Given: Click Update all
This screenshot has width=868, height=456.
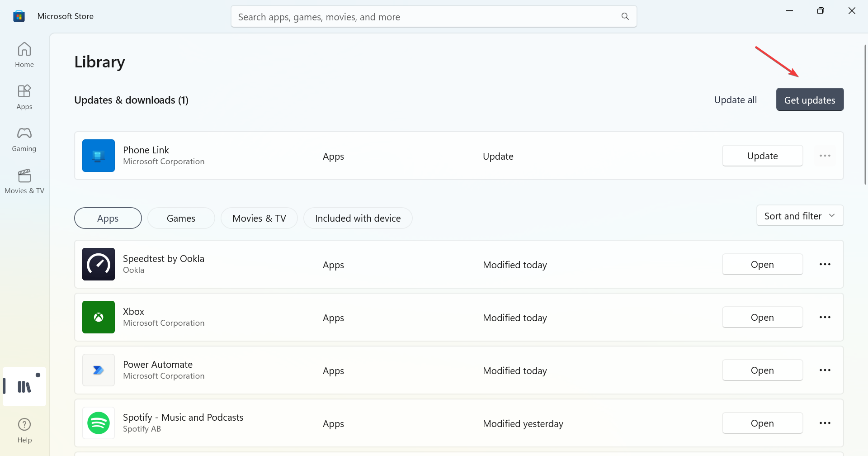Looking at the screenshot, I should [x=736, y=100].
